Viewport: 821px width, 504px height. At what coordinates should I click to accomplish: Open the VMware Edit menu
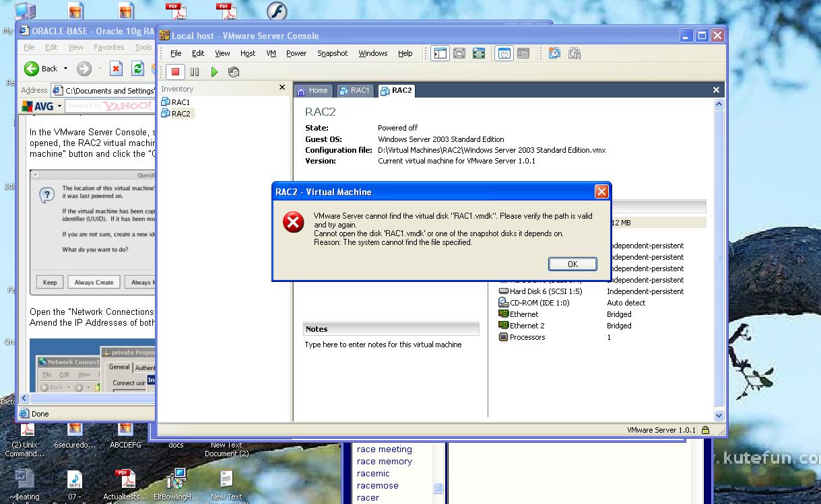click(x=198, y=53)
